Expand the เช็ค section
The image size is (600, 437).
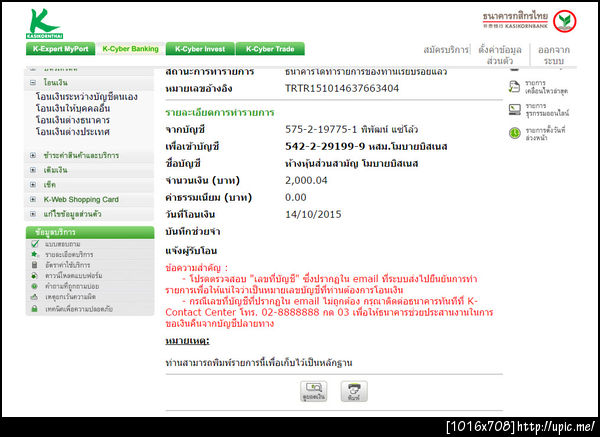pyautogui.click(x=33, y=184)
